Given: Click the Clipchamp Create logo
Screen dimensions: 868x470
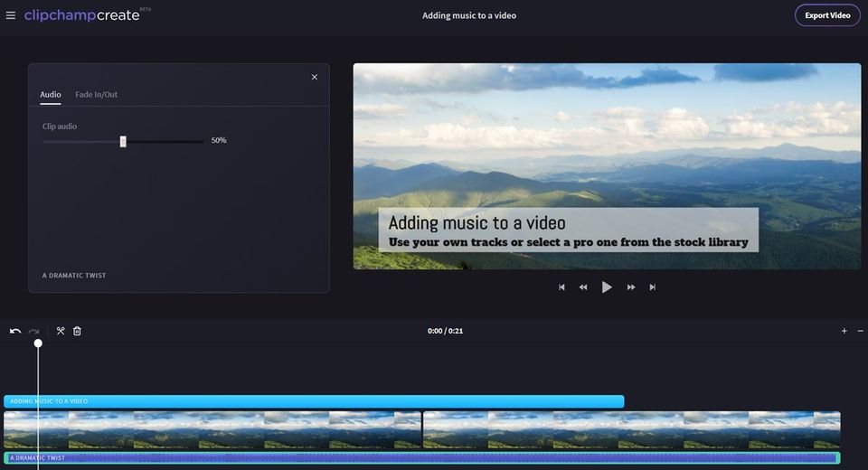Looking at the screenshot, I should pos(82,15).
